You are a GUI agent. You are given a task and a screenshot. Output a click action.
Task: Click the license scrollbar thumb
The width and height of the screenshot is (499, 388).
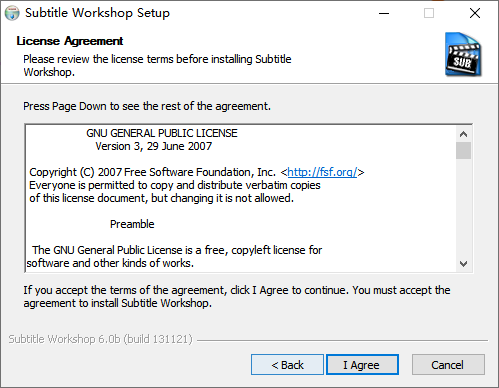coord(463,151)
